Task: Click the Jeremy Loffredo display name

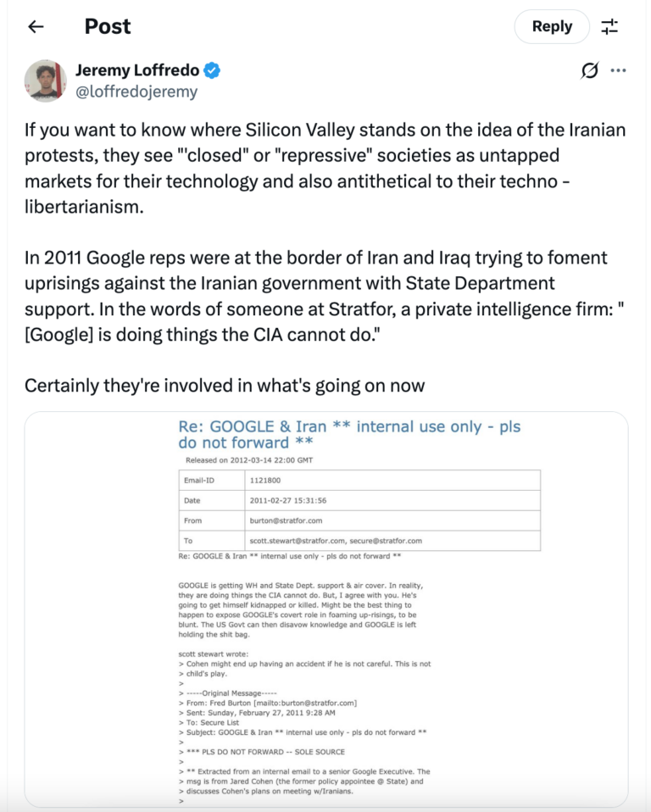Action: [136, 70]
